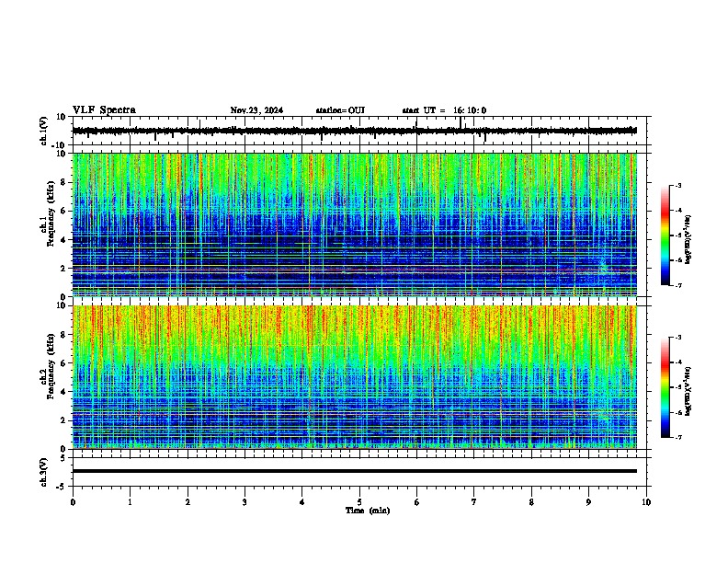Click the ch.1 spectrogram color scale bar
The height and width of the screenshot is (563, 728).
pyautogui.click(x=665, y=236)
